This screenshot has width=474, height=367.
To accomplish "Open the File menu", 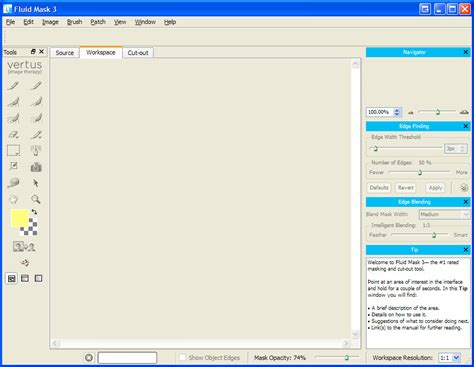I will point(10,22).
